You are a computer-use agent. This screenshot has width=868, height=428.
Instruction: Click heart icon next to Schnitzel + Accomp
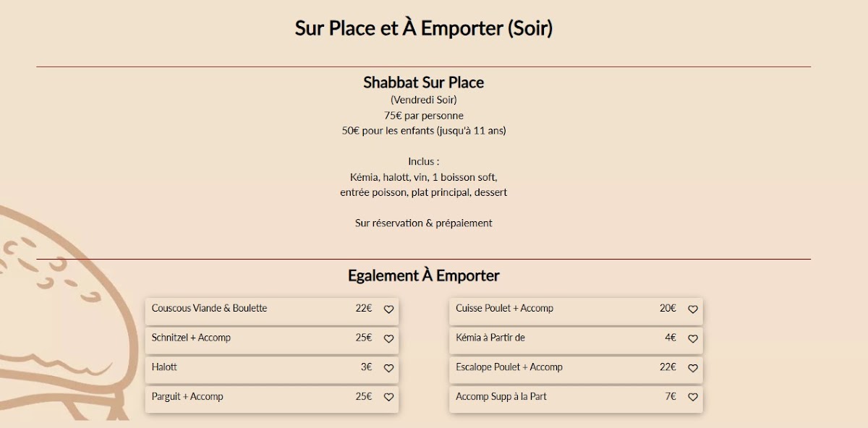coord(388,339)
